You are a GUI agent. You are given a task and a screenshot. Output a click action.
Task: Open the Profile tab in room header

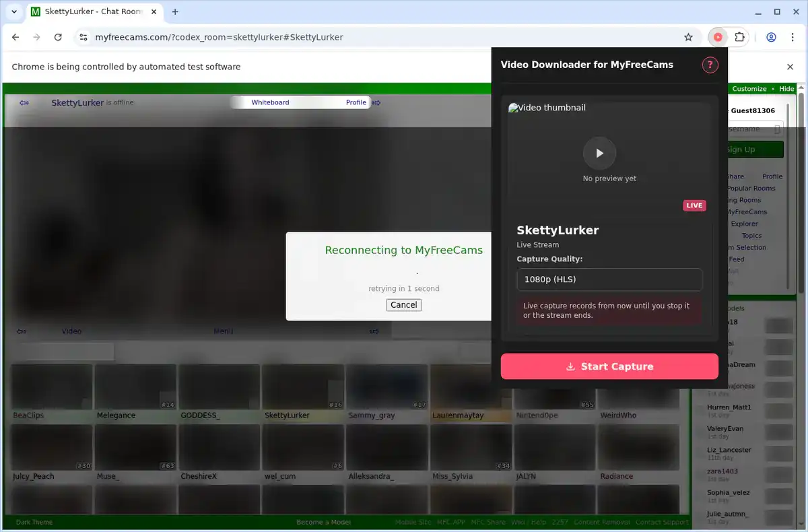point(356,102)
